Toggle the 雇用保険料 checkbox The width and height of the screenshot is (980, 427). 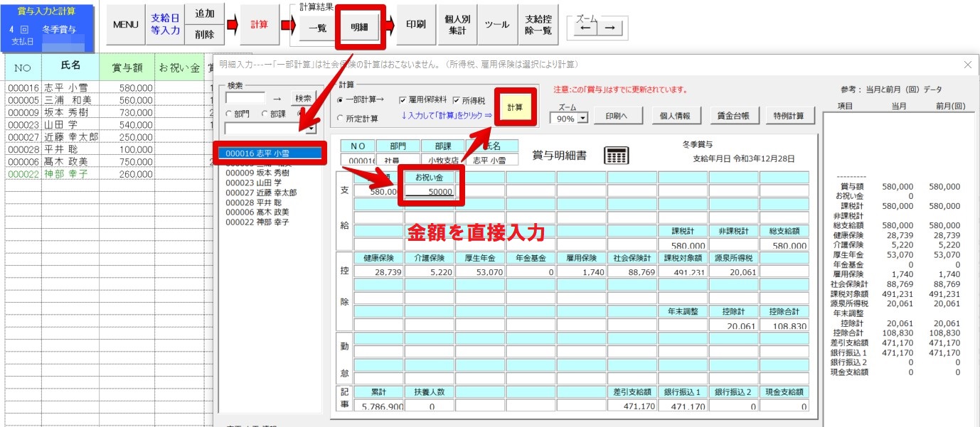click(x=403, y=101)
